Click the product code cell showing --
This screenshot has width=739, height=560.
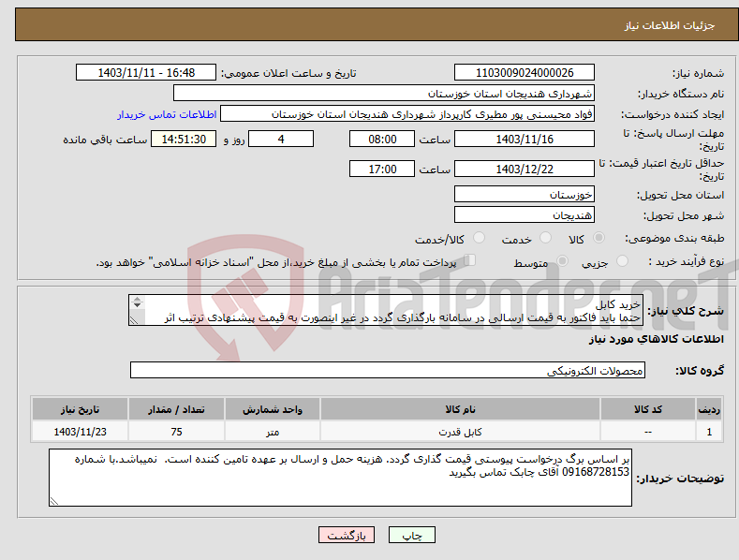(x=648, y=432)
